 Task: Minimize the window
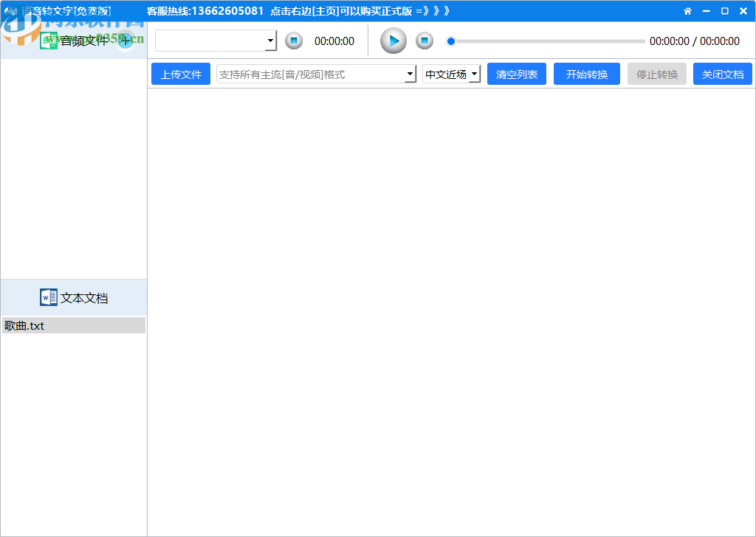(707, 11)
